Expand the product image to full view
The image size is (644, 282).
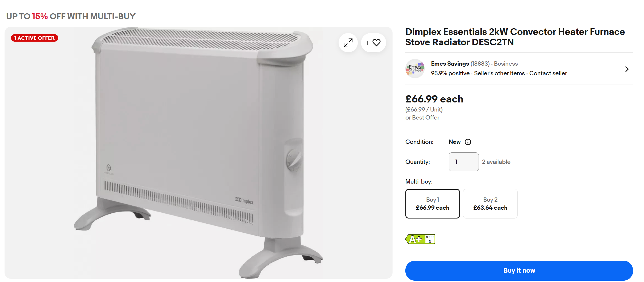point(348,43)
